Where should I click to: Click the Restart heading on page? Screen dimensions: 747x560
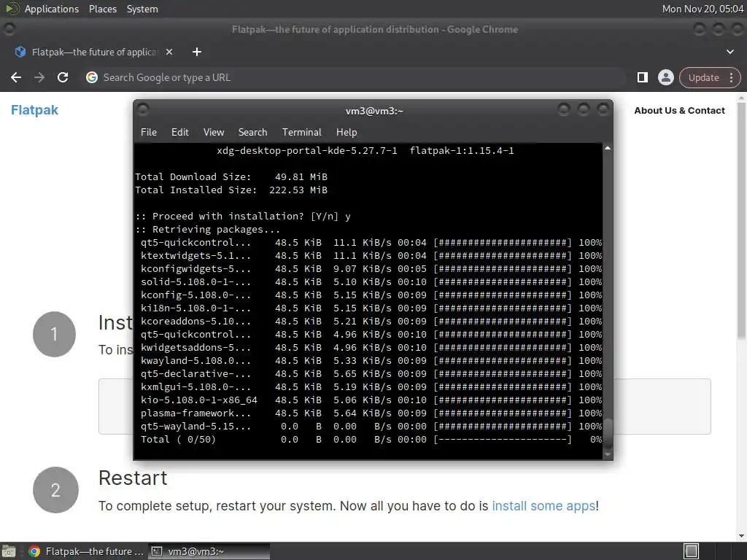coord(133,478)
